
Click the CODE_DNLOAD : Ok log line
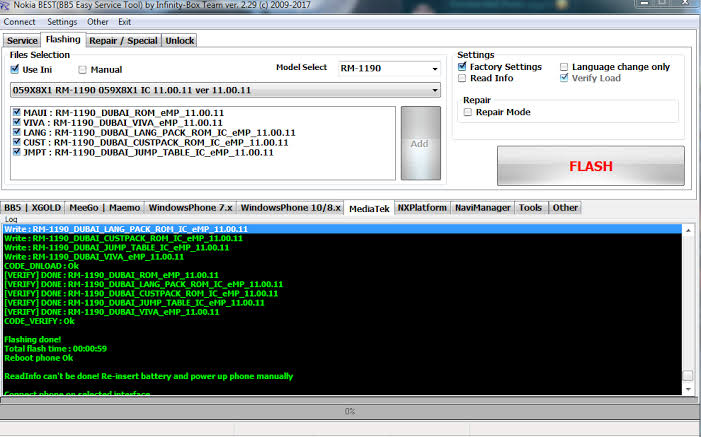pyautogui.click(x=42, y=266)
